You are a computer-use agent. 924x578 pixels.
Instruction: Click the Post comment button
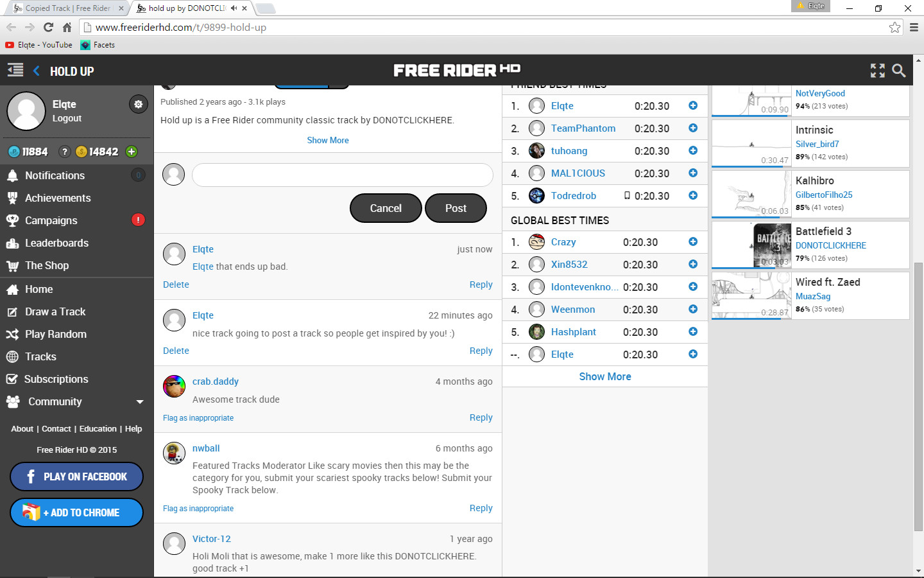(x=456, y=208)
